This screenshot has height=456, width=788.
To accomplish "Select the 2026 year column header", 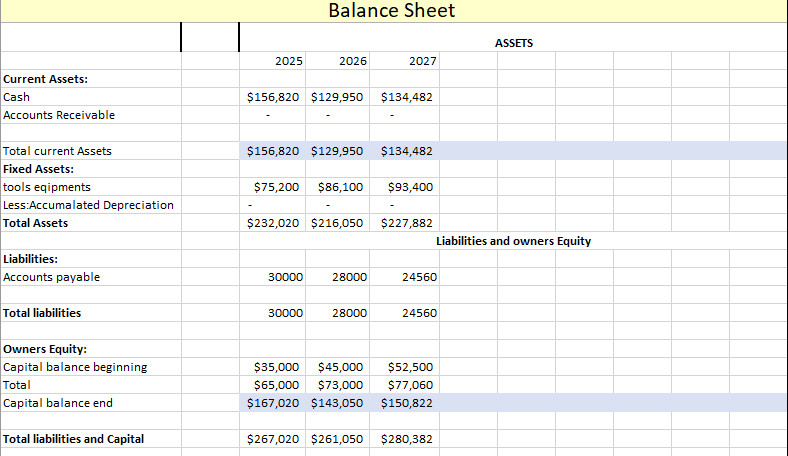I will 352,62.
